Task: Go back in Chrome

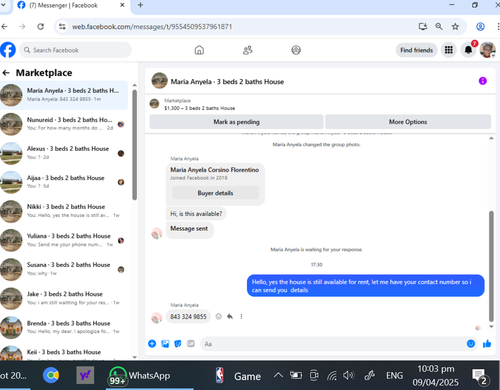Action: pos(5,27)
